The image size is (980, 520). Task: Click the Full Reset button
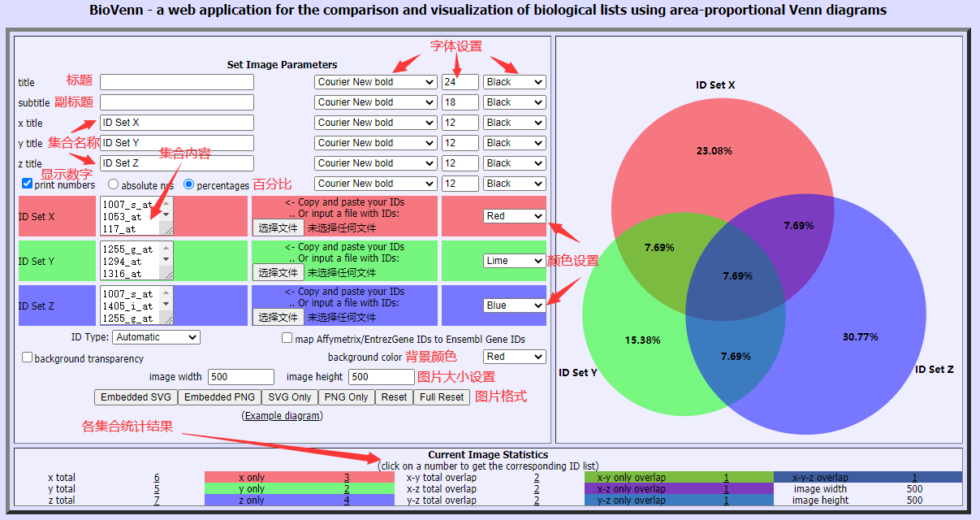point(442,397)
